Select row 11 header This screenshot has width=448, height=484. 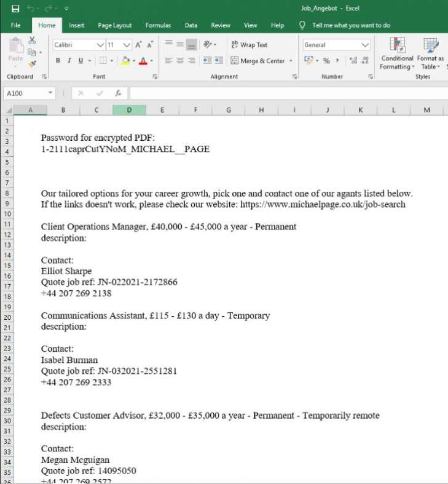click(7, 224)
